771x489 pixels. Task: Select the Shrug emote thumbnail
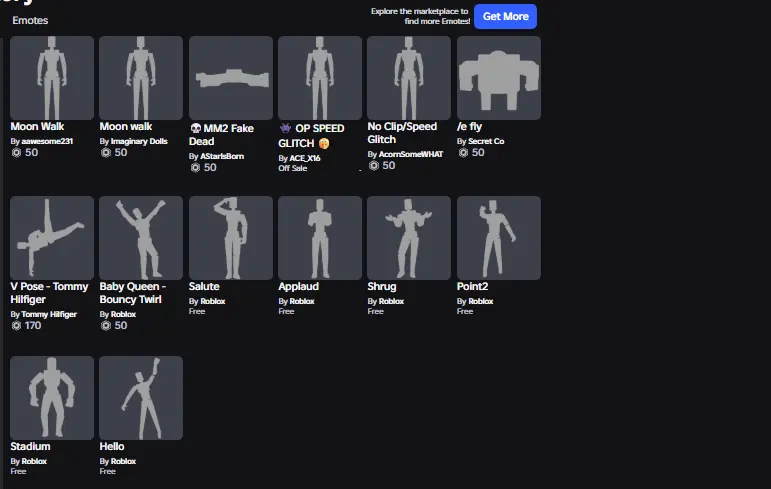(x=409, y=238)
